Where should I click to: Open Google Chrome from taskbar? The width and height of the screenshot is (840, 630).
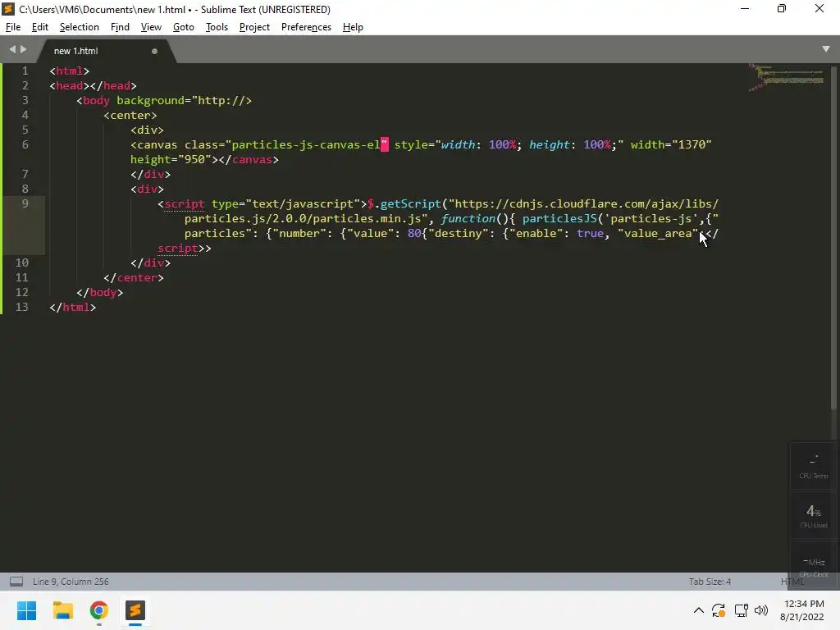point(99,610)
